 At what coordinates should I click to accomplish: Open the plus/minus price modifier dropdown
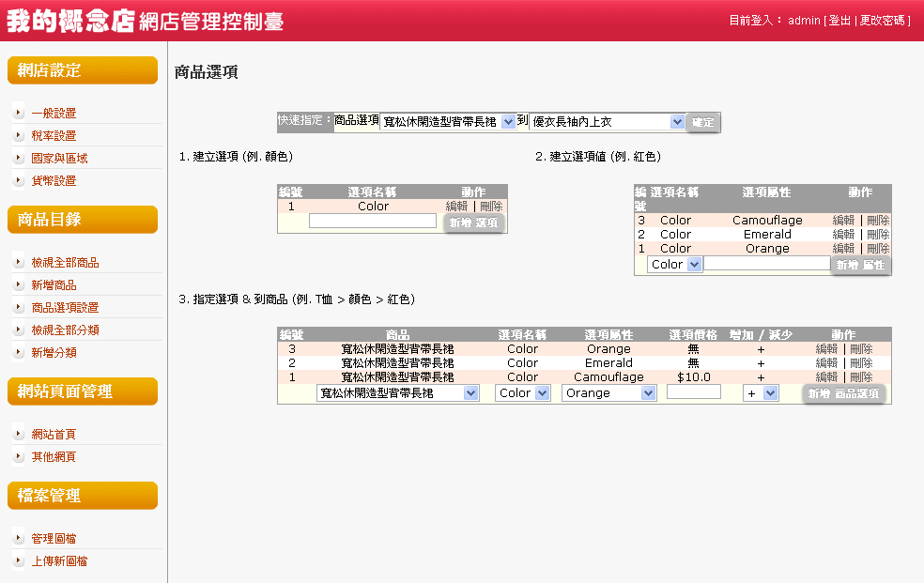(x=761, y=393)
